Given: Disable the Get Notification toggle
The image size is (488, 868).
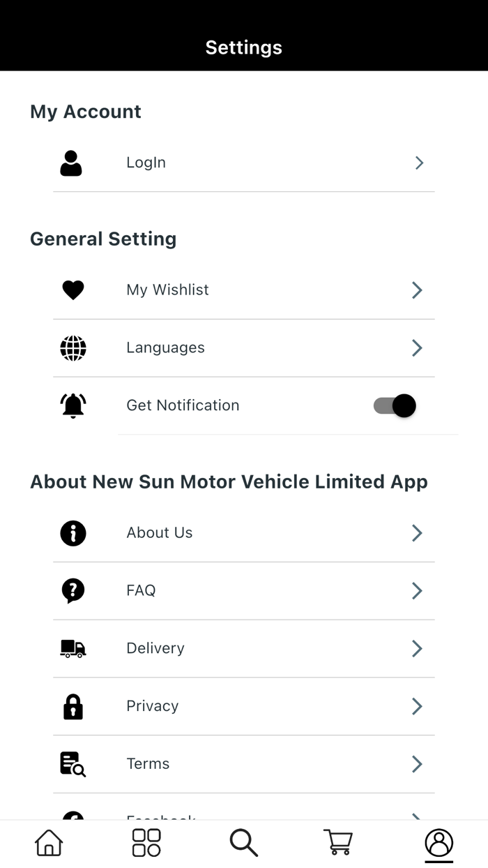Looking at the screenshot, I should [x=394, y=405].
